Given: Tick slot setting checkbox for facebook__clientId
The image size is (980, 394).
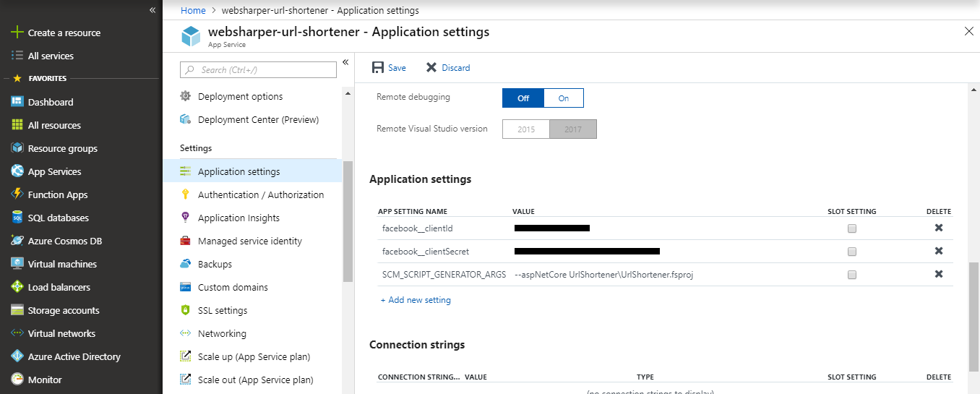Looking at the screenshot, I should [852, 228].
